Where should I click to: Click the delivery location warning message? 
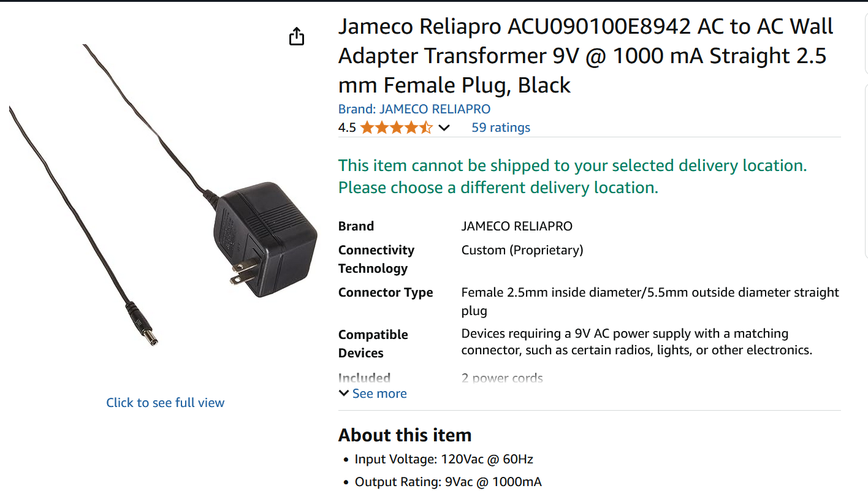pyautogui.click(x=572, y=177)
